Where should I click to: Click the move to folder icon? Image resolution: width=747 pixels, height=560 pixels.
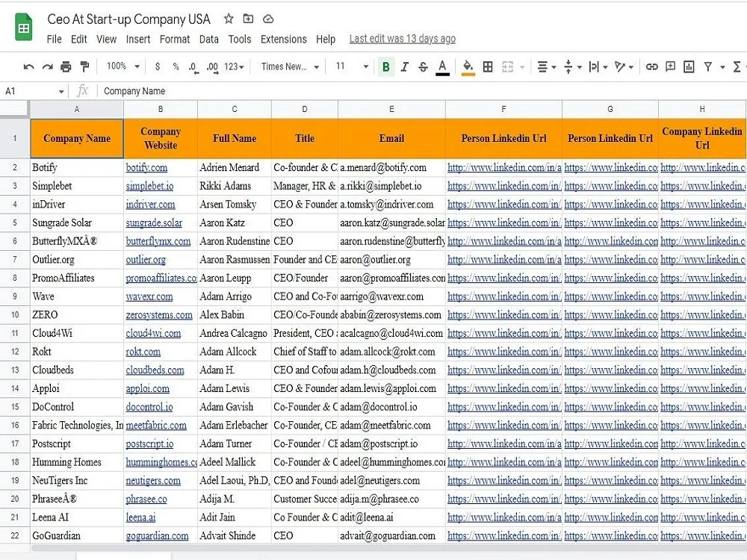pyautogui.click(x=248, y=19)
